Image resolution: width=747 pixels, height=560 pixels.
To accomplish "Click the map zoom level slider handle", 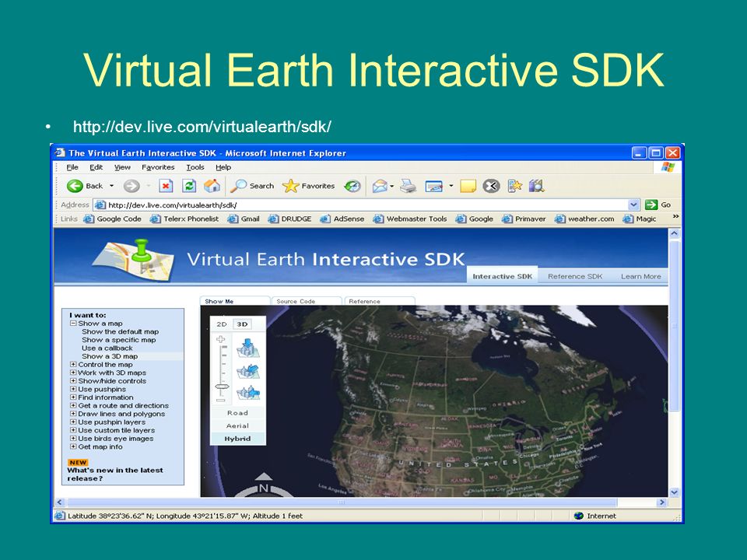I will (222, 387).
